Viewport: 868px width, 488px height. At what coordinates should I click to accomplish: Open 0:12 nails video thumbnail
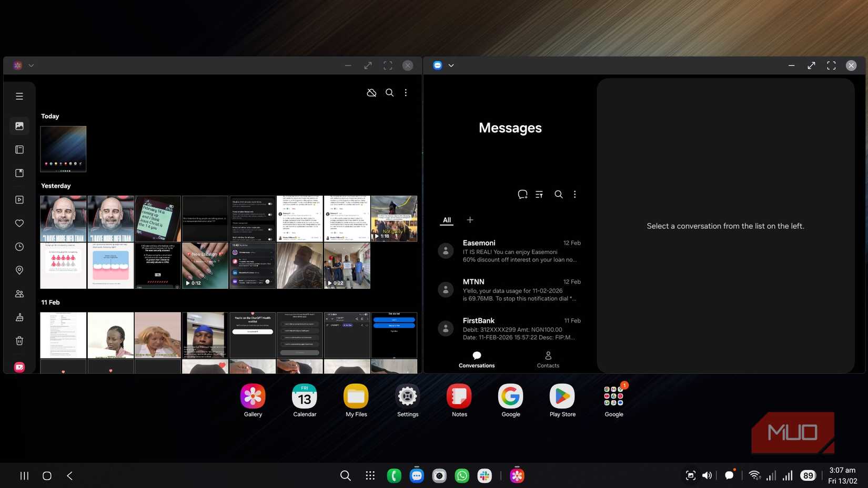[205, 266]
